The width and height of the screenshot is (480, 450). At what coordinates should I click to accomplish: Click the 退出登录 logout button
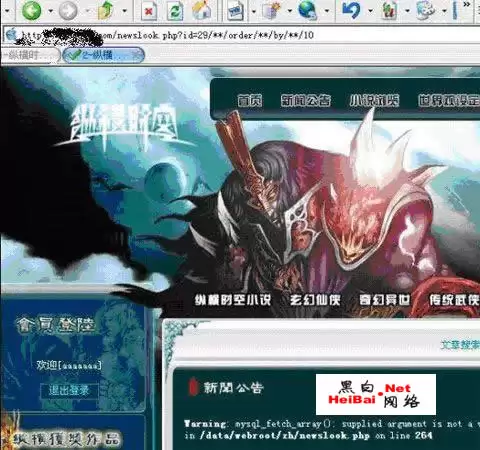click(69, 391)
